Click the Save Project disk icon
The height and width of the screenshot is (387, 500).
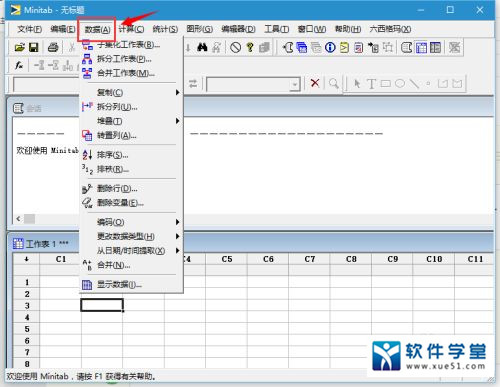click(x=34, y=48)
